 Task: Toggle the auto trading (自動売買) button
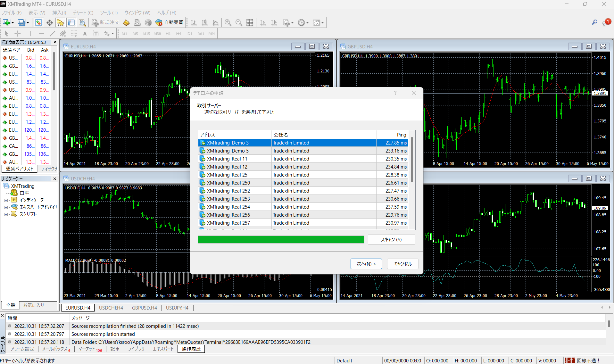click(169, 22)
